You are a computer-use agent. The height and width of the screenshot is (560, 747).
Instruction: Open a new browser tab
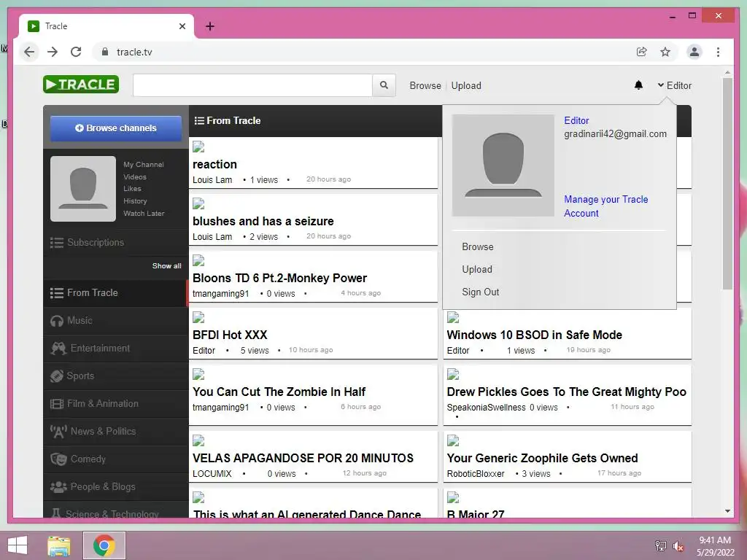tap(209, 26)
